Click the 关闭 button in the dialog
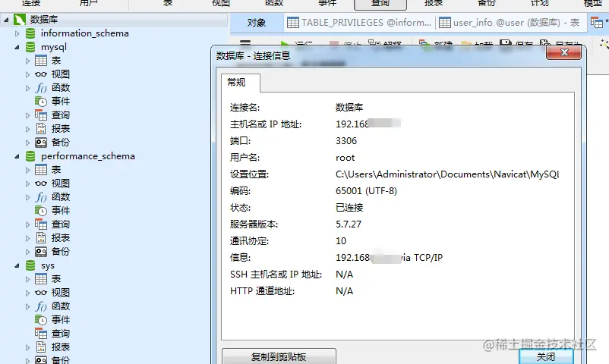Image resolution: width=609 pixels, height=364 pixels. click(x=546, y=356)
